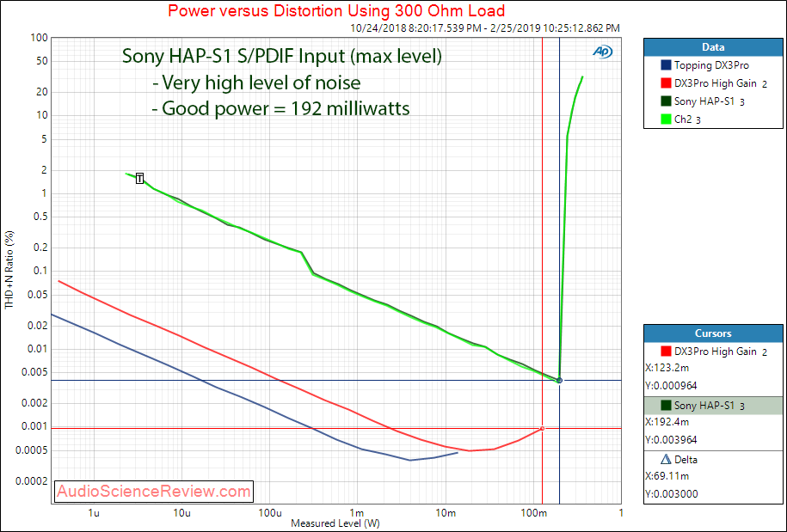This screenshot has width=787, height=532.
Task: Click the Data panel header
Action: tap(713, 47)
